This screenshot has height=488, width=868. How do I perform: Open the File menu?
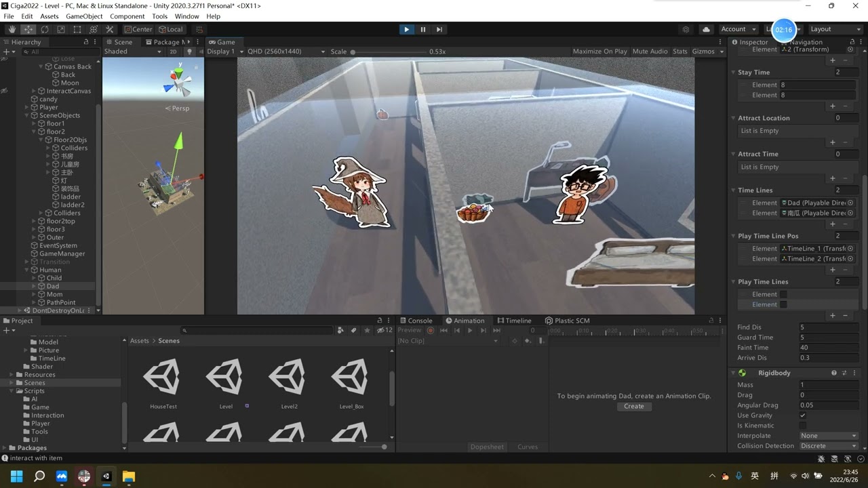9,16
